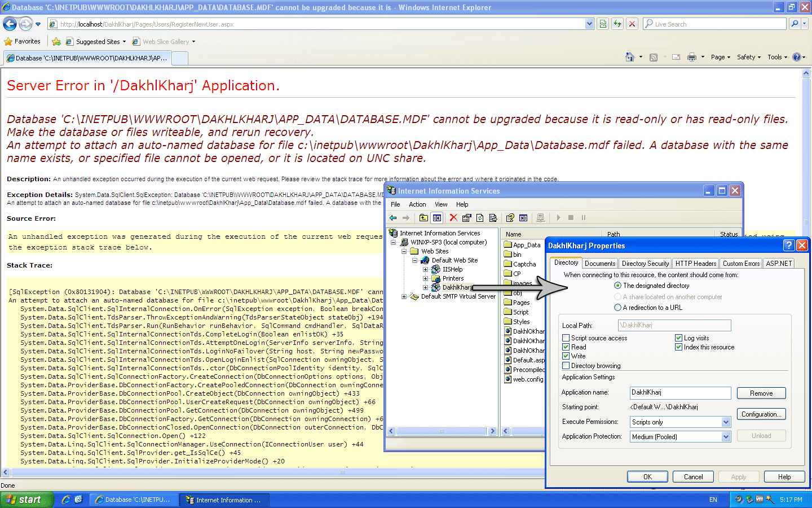Screen dimensions: 812x508
Task: Switch to Directory Security tab
Action: coord(645,264)
